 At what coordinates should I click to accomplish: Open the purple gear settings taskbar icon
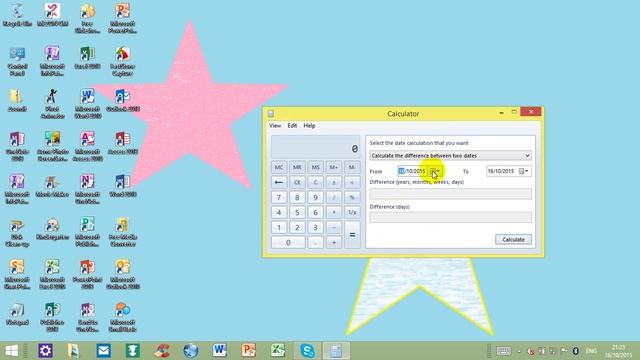click(x=45, y=351)
